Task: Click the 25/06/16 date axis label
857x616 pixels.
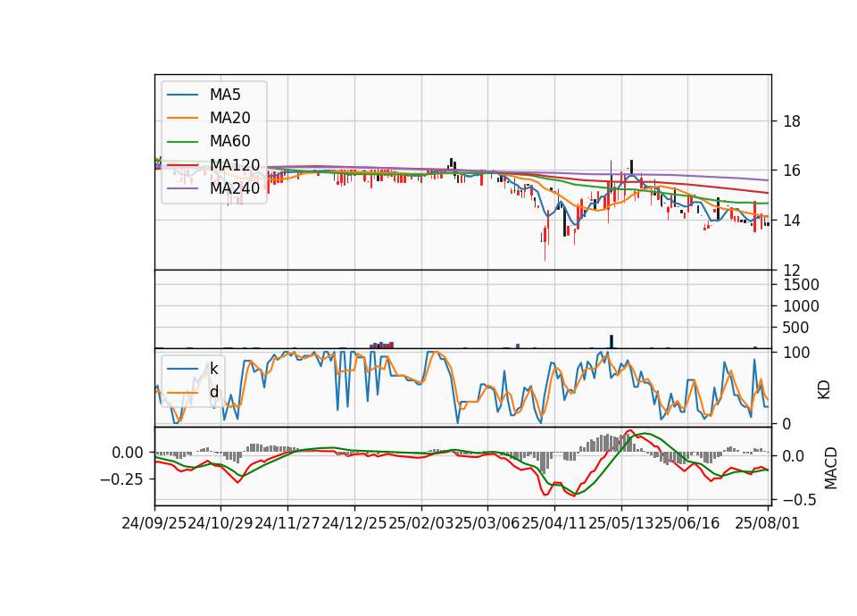Action: (687, 523)
